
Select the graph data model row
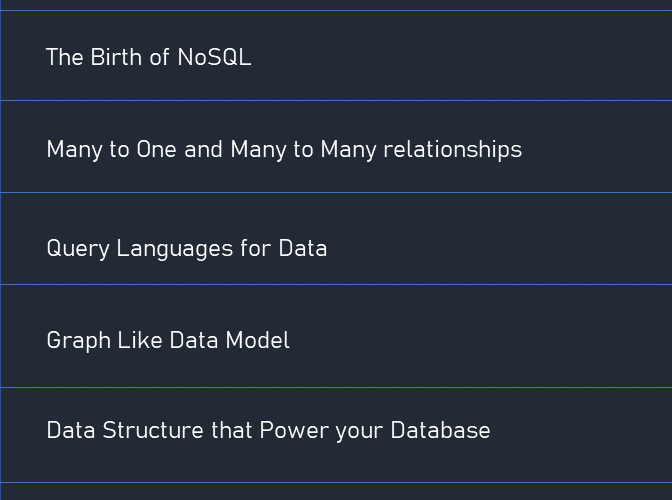pyautogui.click(x=336, y=336)
